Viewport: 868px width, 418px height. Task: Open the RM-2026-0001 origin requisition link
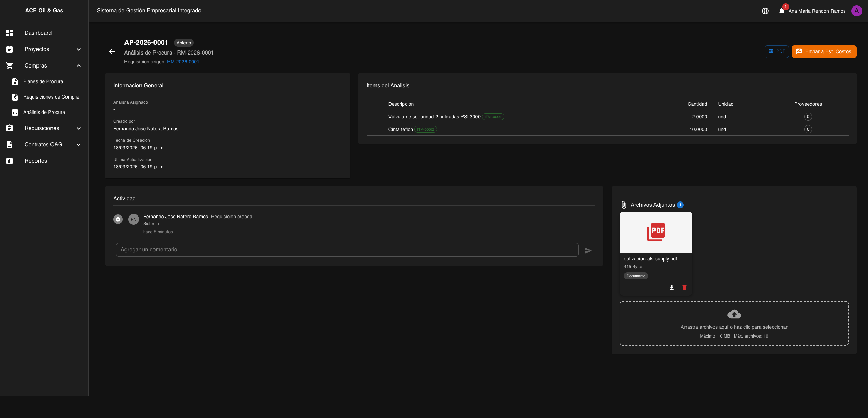pyautogui.click(x=183, y=62)
